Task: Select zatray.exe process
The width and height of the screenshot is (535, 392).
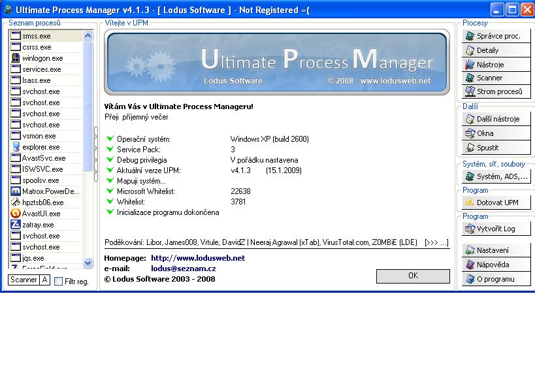Action: pos(46,225)
